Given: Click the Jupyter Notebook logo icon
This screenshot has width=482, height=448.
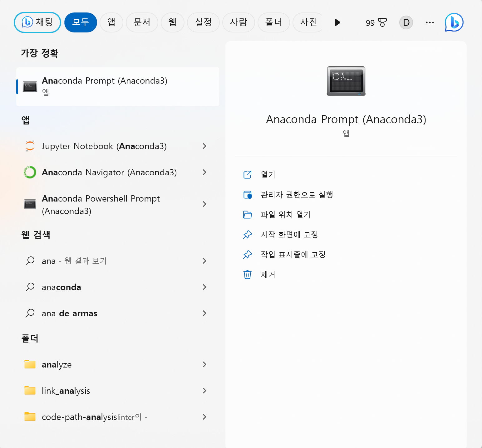Looking at the screenshot, I should pos(30,146).
